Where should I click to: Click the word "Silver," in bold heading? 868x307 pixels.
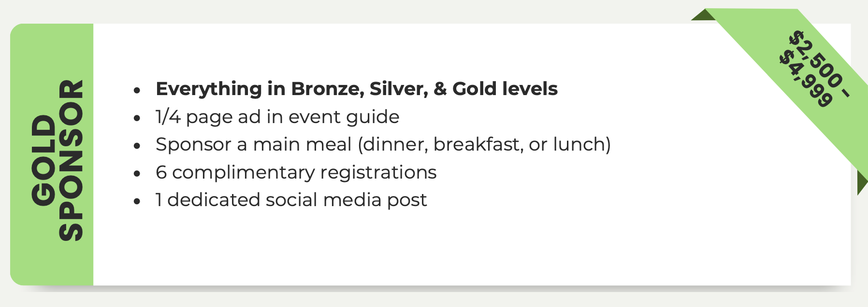pos(399,89)
